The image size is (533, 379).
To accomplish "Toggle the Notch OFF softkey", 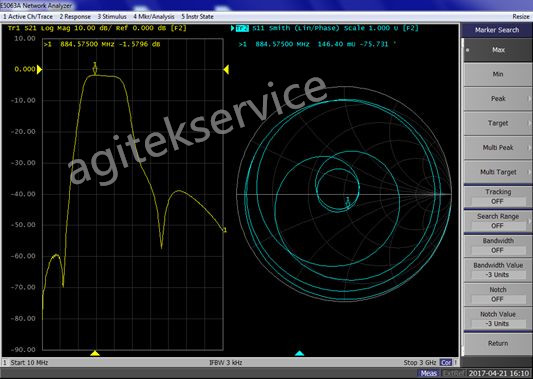I will (x=498, y=295).
